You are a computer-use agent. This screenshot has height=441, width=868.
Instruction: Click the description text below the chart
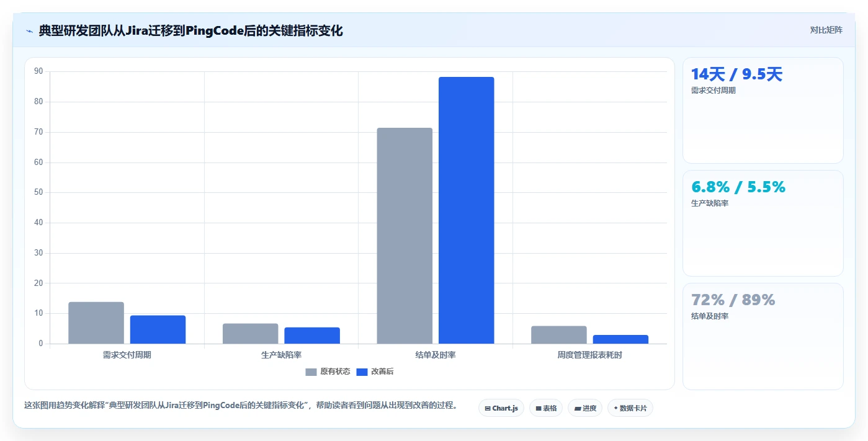243,405
